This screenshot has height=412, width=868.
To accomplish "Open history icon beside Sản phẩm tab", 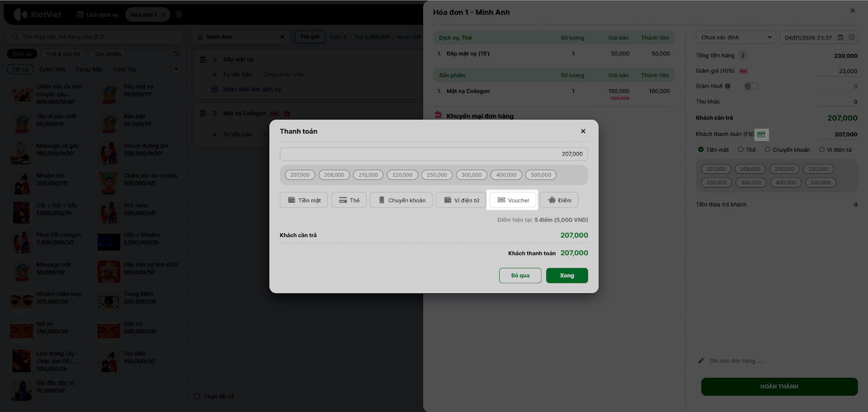I will pos(176,54).
